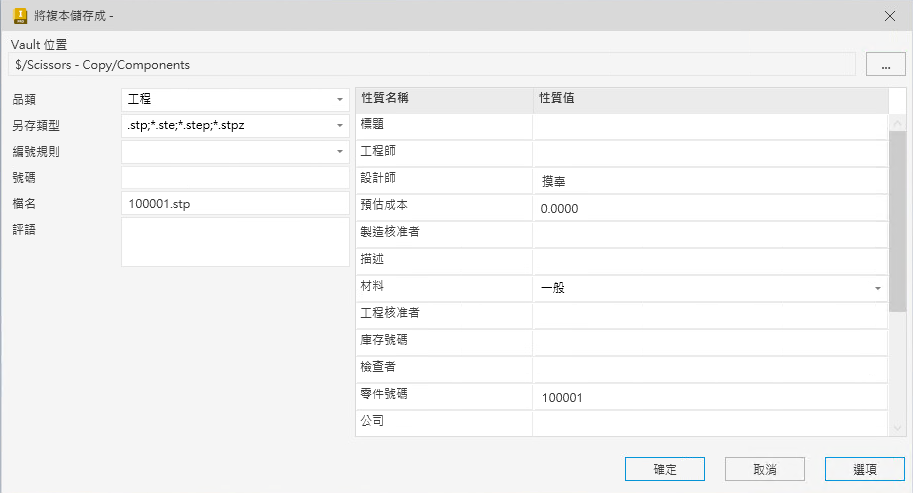The height and width of the screenshot is (493, 913).
Task: Edit the 標題 title property value
Action: click(709, 126)
